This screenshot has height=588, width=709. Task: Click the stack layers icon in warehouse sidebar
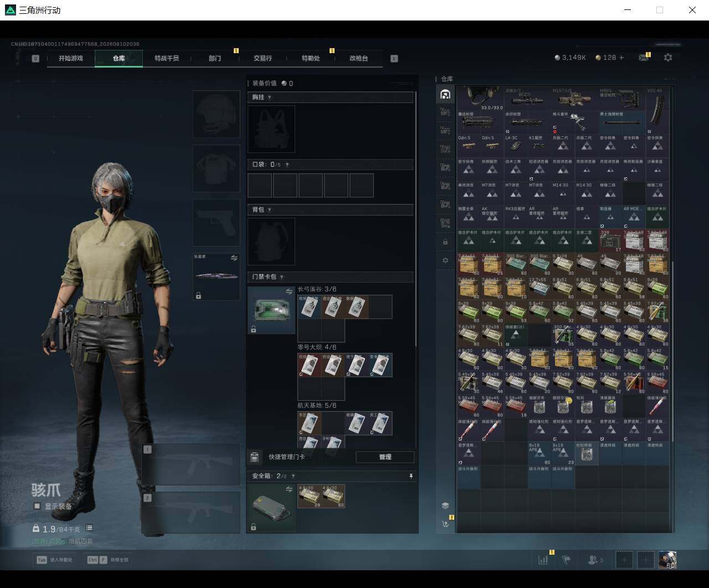pyautogui.click(x=445, y=505)
